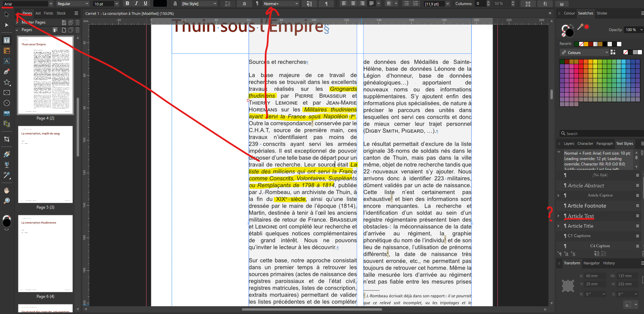Select the Frame Text tool
The width and height of the screenshot is (644, 314).
pyautogui.click(x=7, y=40)
